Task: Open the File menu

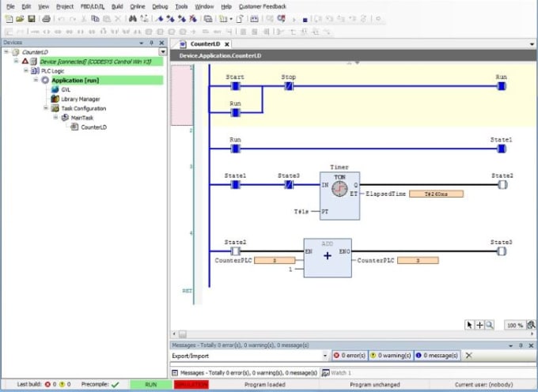Action: pos(10,6)
